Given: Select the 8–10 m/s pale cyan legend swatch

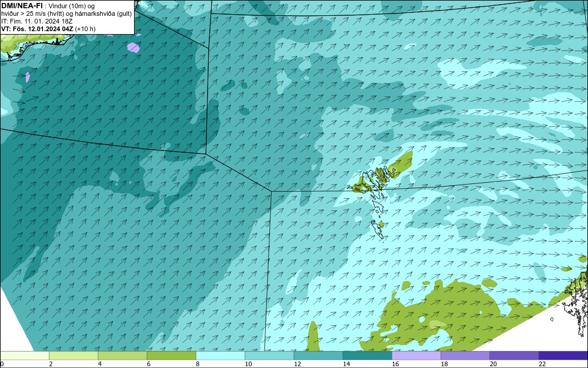Looking at the screenshot, I should (x=220, y=355).
